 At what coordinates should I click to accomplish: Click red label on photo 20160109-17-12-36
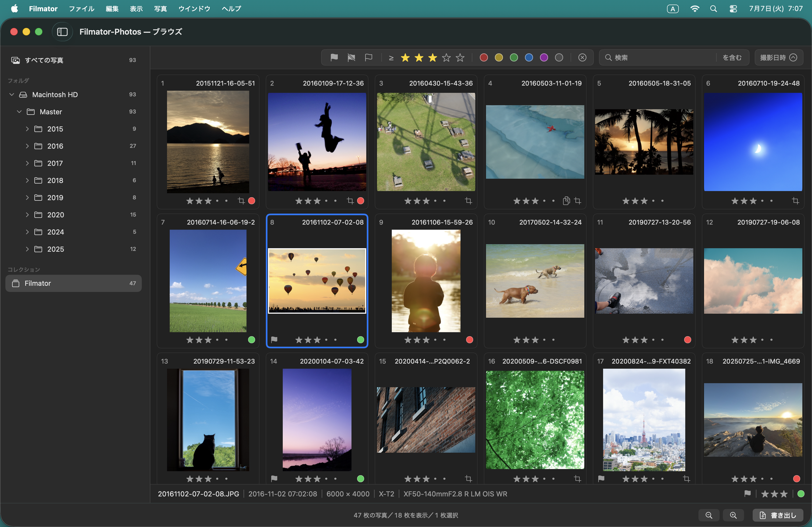pyautogui.click(x=360, y=200)
